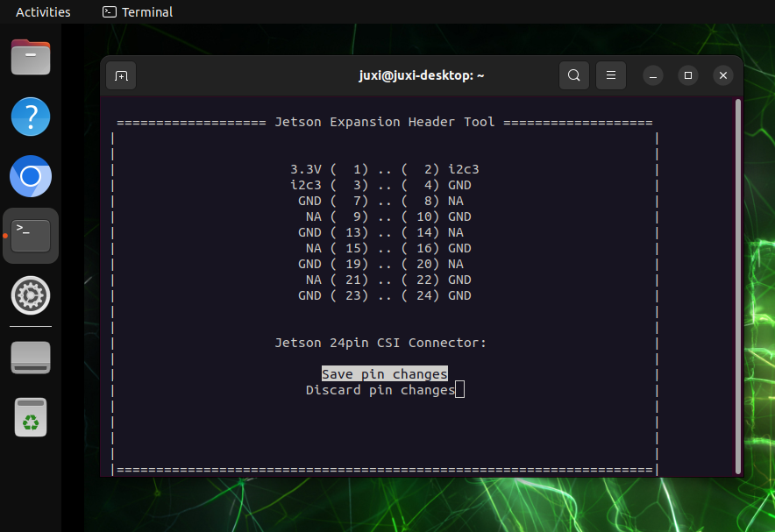Click the GND label for pin 7
The image size is (775, 532).
[309, 201]
